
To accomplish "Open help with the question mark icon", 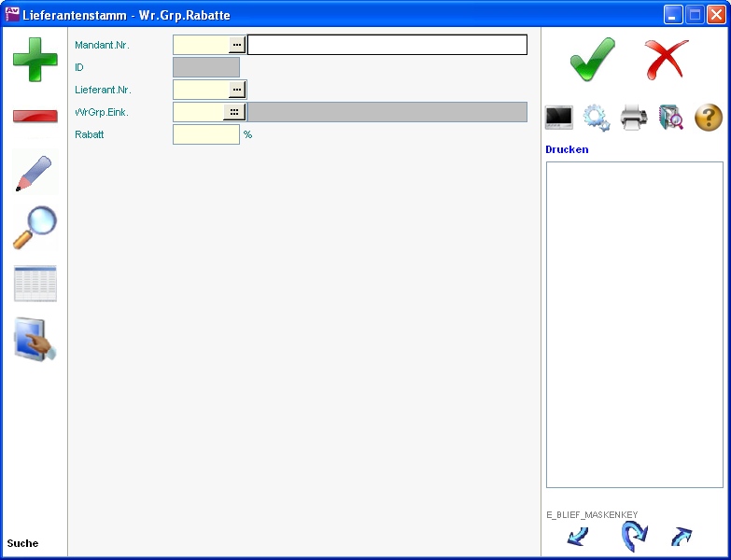I will 709,118.
